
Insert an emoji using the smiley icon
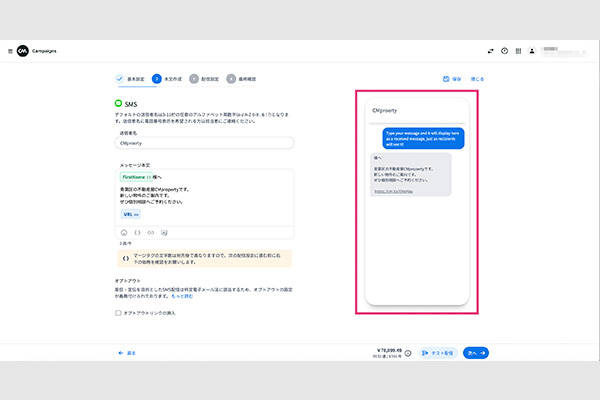123,232
